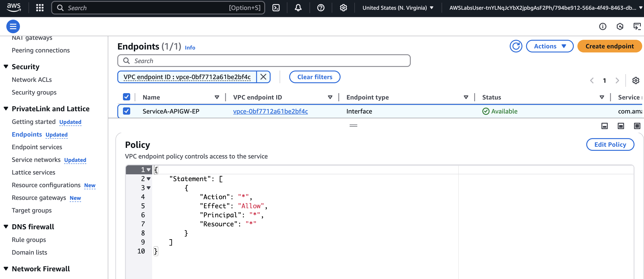644x279 pixels.
Task: Open the vpce-0bf7712a61be2bf4c endpoint link
Action: pos(270,111)
